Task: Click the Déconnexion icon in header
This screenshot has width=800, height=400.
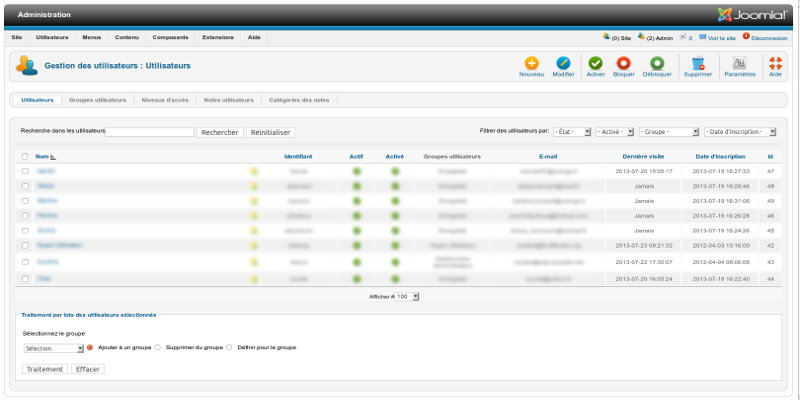Action: tap(746, 36)
